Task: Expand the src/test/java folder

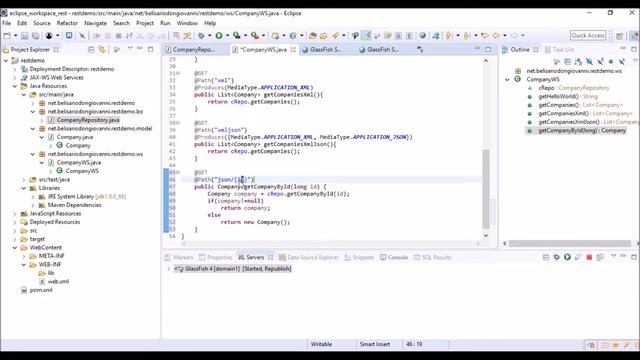Action: (x=24, y=180)
